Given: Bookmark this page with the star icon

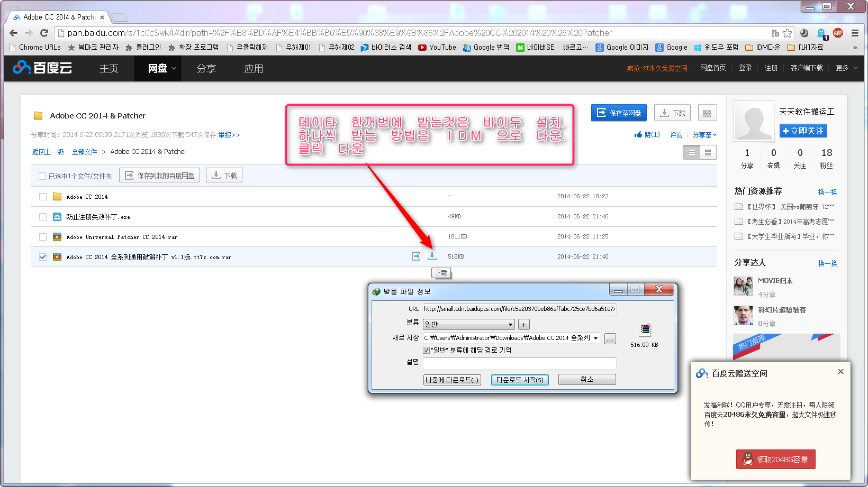Looking at the screenshot, I should click(x=788, y=33).
